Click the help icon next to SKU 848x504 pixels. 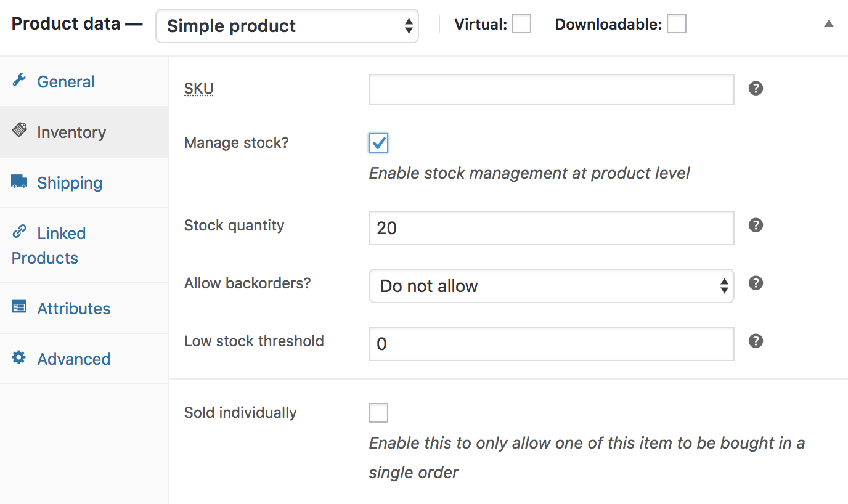pyautogui.click(x=756, y=88)
